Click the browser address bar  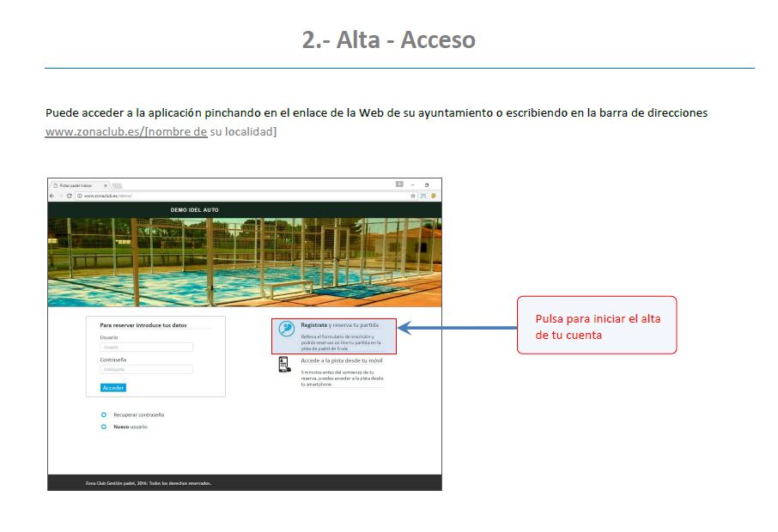[x=246, y=196]
